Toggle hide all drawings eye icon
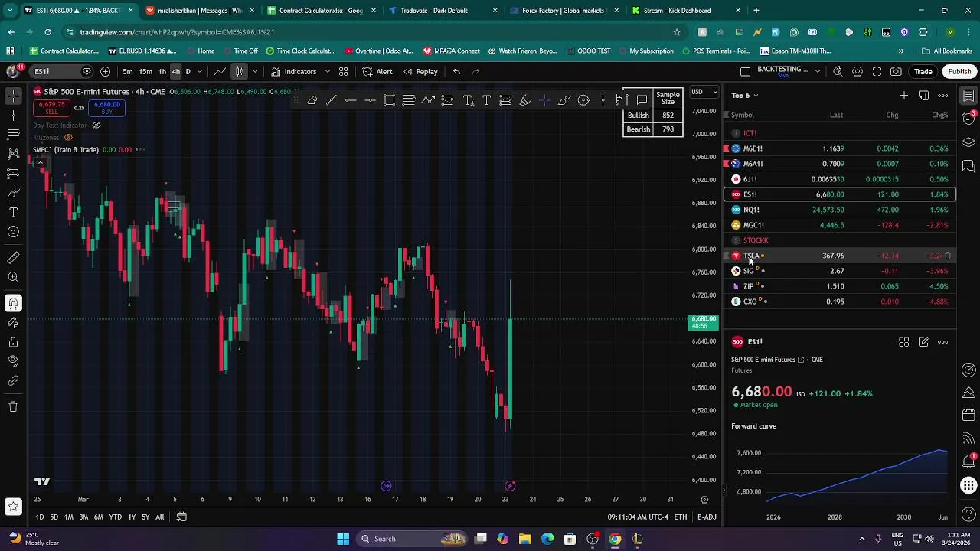980x551 pixels. click(13, 361)
